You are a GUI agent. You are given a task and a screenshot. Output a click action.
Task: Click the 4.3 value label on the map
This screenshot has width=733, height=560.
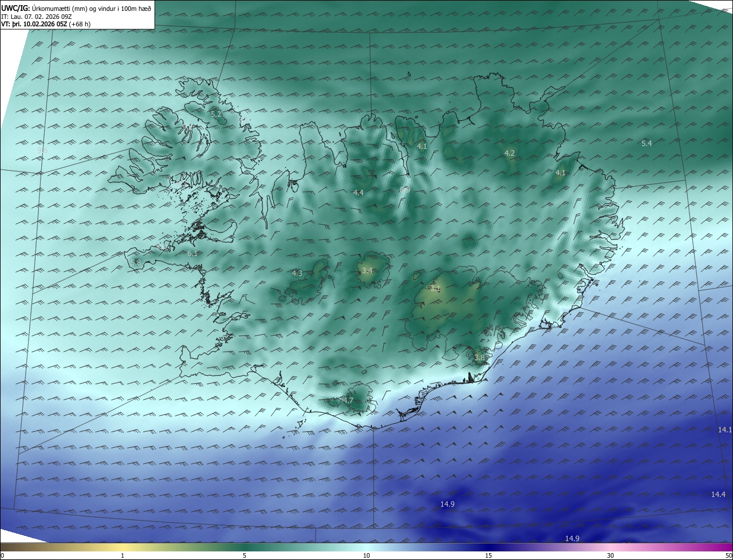point(297,273)
